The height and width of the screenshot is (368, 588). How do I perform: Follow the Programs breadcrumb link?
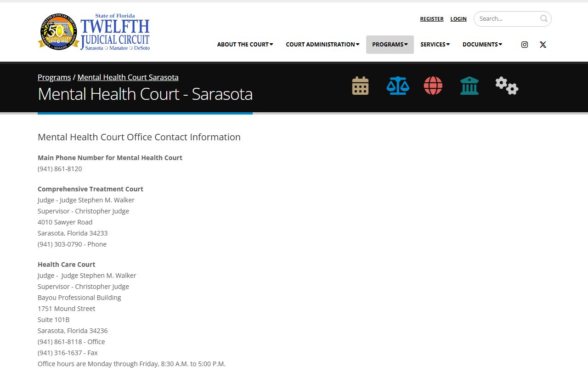pyautogui.click(x=54, y=77)
